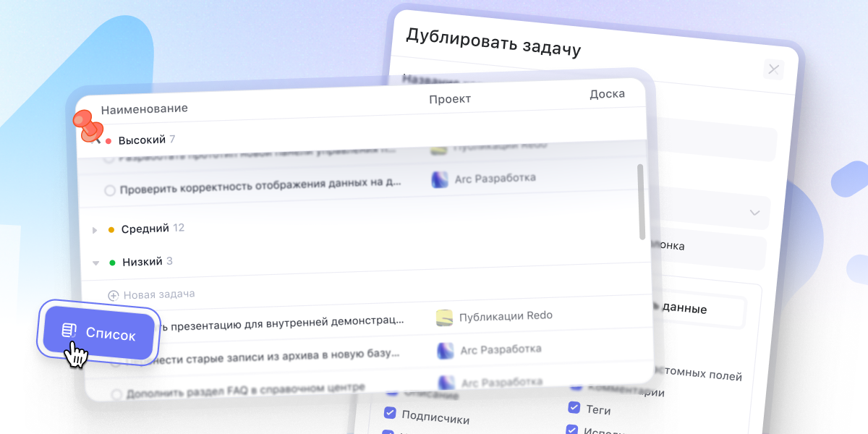Click the red priority dot next to Высокий
This screenshot has height=434, width=868.
(107, 140)
